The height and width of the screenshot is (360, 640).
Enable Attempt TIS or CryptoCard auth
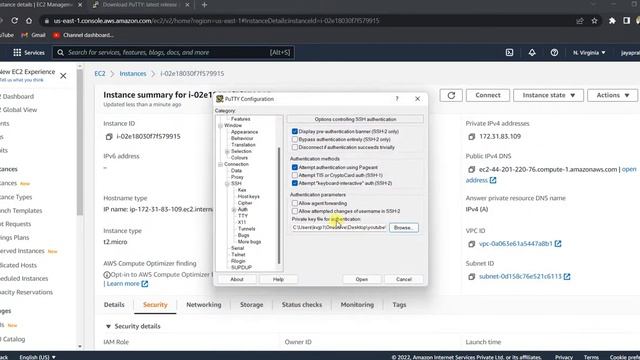tap(295, 175)
